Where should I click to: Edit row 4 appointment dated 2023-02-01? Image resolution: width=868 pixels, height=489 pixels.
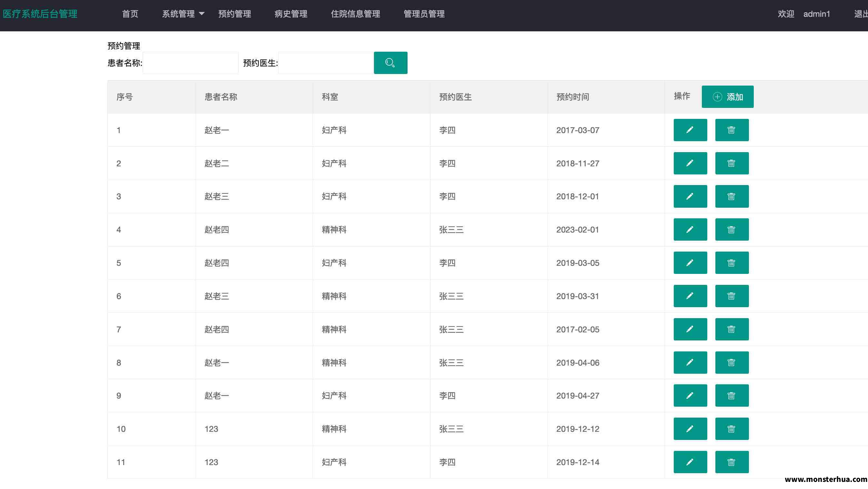coord(690,230)
